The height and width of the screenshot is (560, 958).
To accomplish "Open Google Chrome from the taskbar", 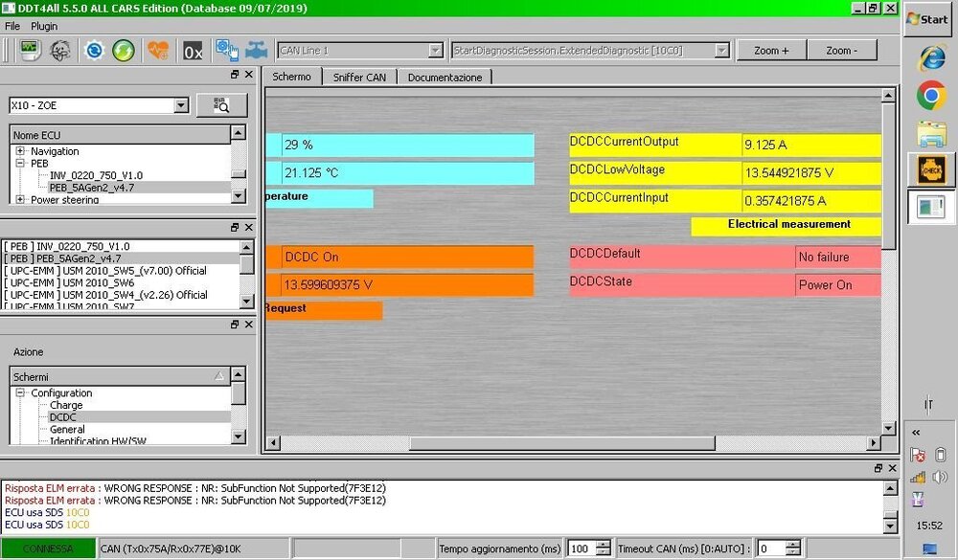I will tap(929, 96).
